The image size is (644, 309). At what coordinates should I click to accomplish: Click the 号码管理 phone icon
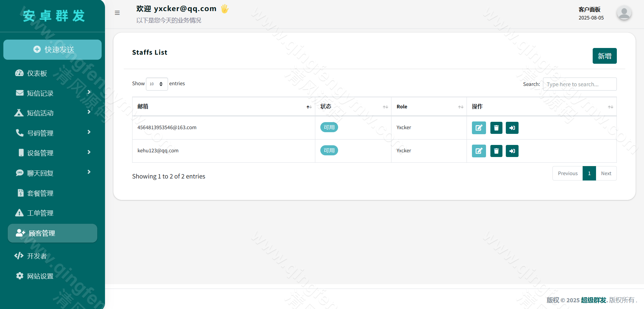20,133
